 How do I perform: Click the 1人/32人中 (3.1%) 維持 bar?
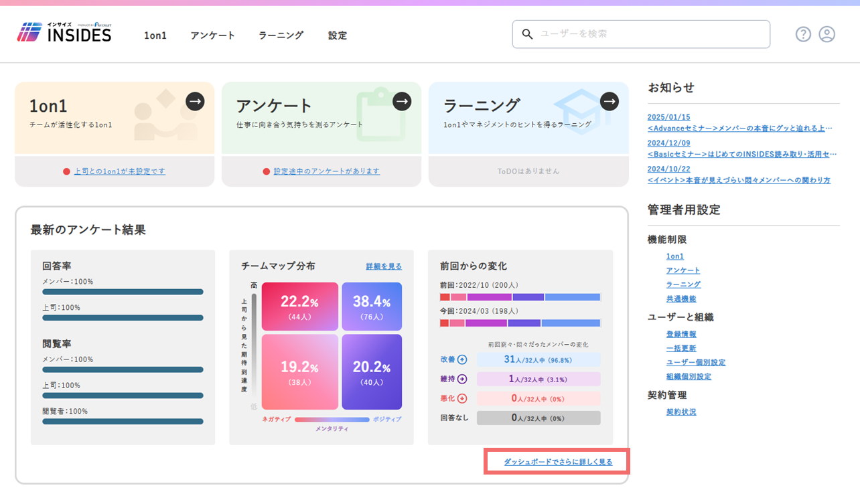click(x=539, y=379)
